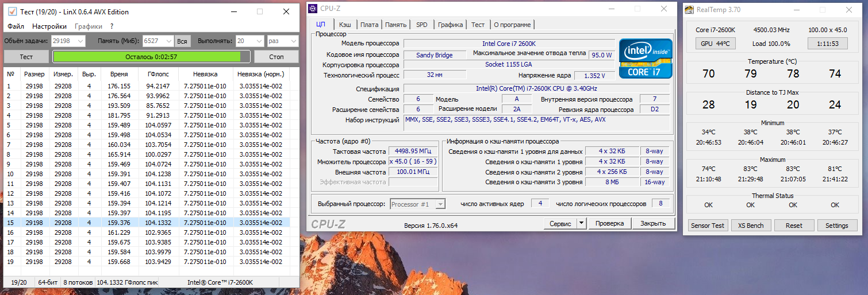
Task: Open the Настройки menu in LinX
Action: [x=49, y=26]
